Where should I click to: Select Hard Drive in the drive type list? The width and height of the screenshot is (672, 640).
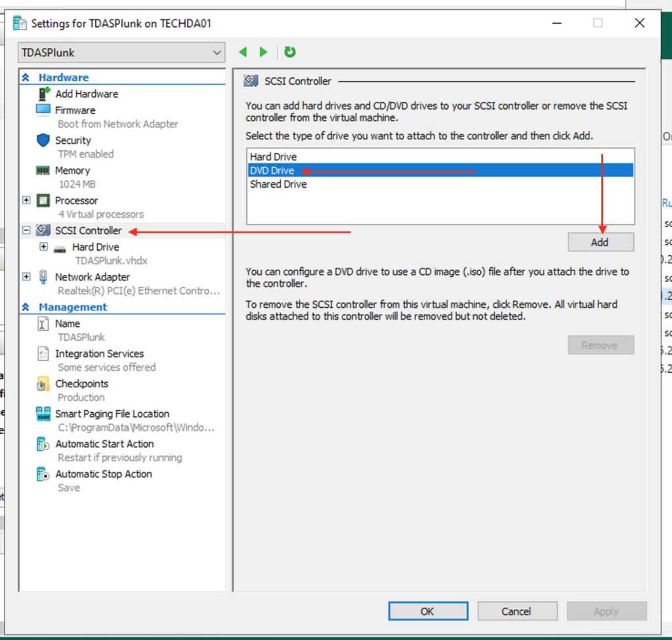click(273, 157)
